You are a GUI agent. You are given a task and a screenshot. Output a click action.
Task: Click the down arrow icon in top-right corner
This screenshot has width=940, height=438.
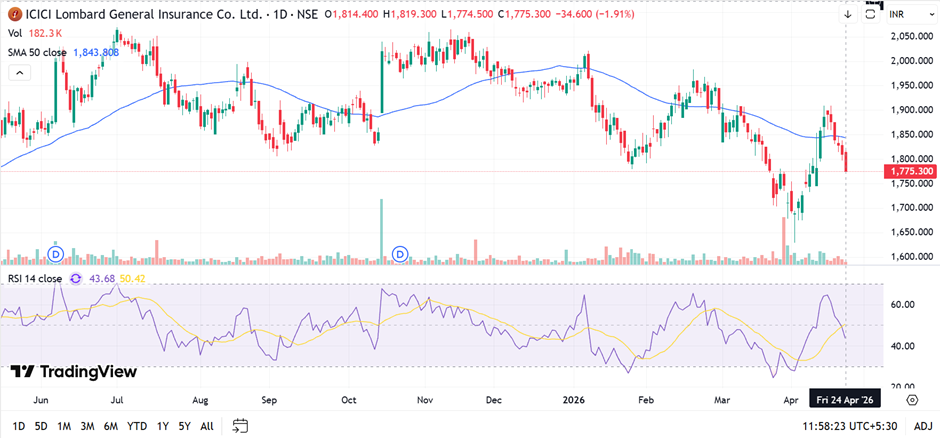click(847, 15)
